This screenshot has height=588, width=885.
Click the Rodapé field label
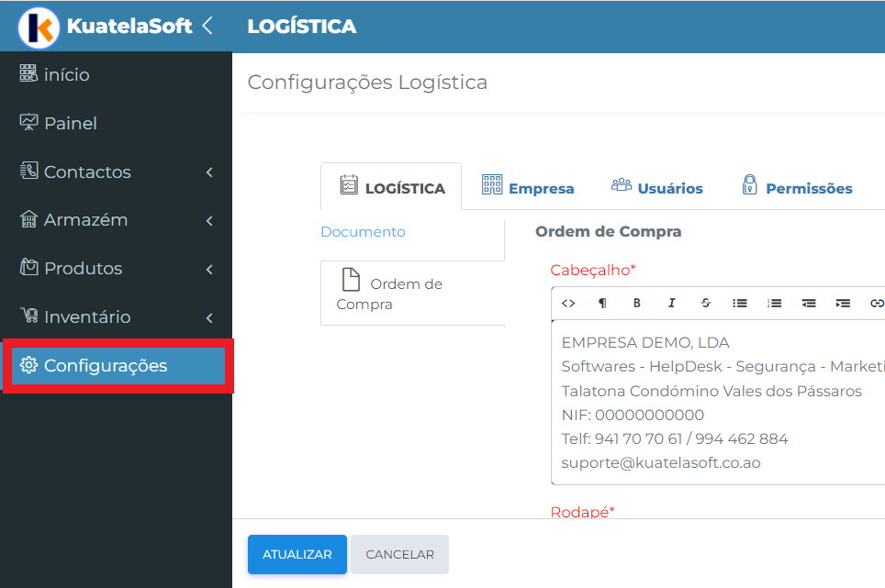[582, 511]
